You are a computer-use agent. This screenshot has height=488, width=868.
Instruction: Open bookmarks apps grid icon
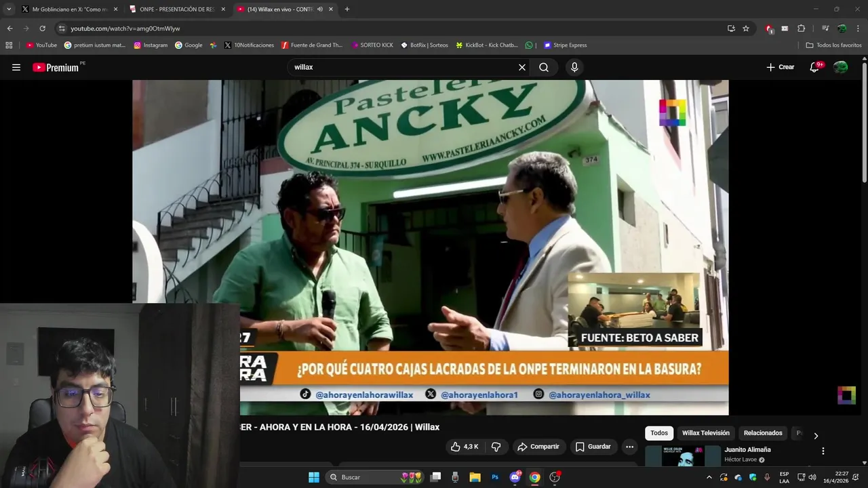(9, 45)
